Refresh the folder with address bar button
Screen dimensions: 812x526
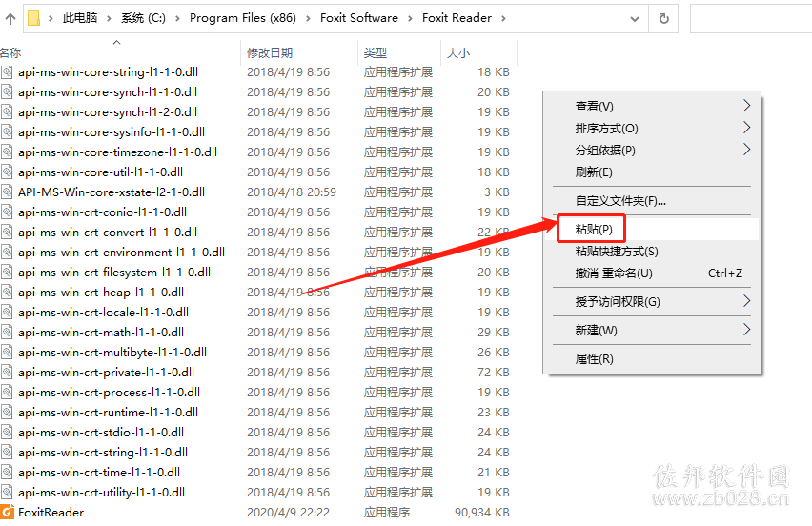pyautogui.click(x=664, y=19)
